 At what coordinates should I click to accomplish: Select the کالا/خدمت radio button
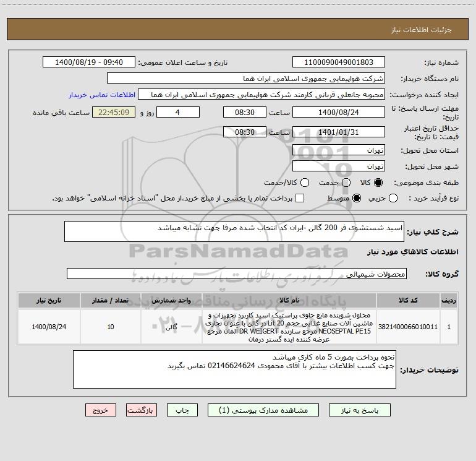pyautogui.click(x=305, y=183)
